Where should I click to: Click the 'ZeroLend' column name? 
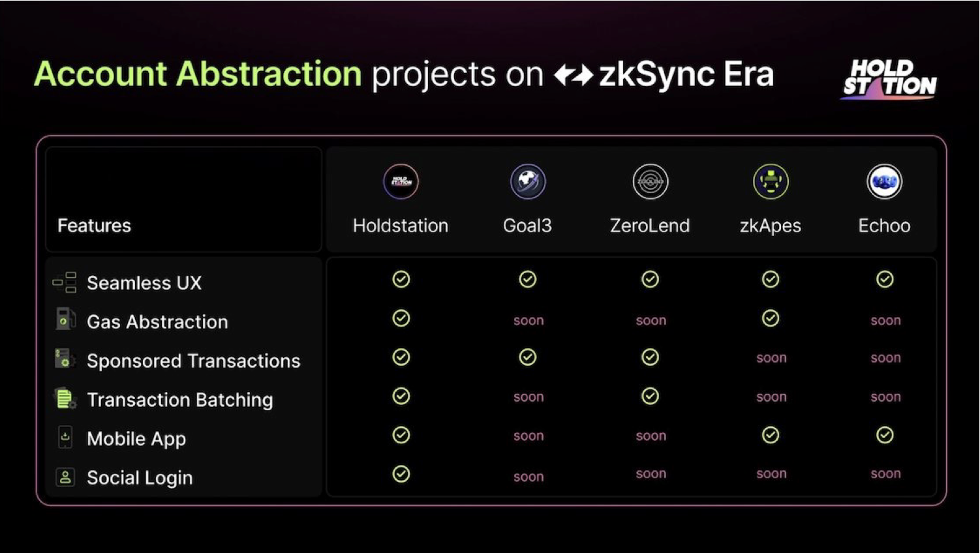pos(650,226)
